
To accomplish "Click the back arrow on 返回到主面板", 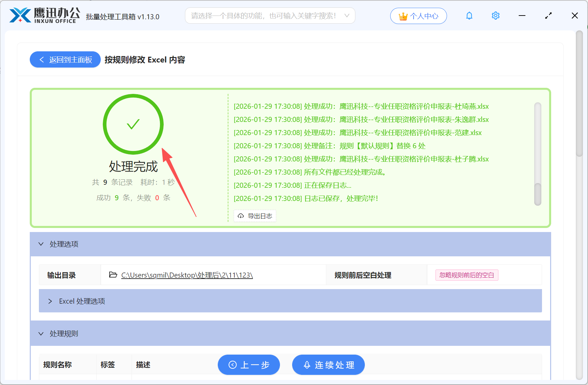I will [x=41, y=59].
